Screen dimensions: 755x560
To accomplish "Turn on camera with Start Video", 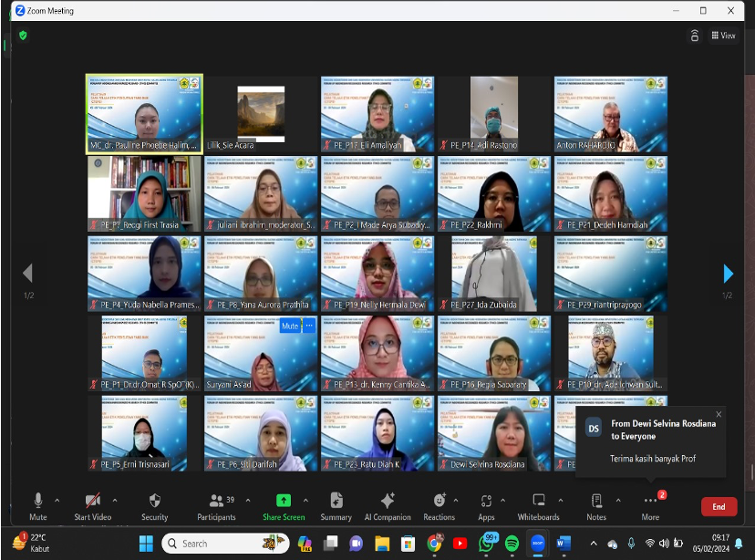I will tap(92, 504).
